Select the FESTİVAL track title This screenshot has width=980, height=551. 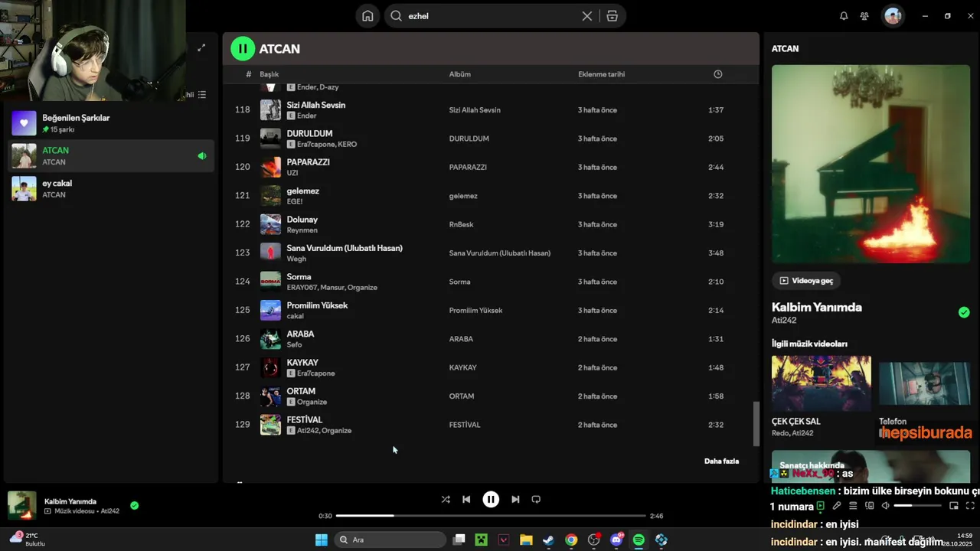(305, 419)
